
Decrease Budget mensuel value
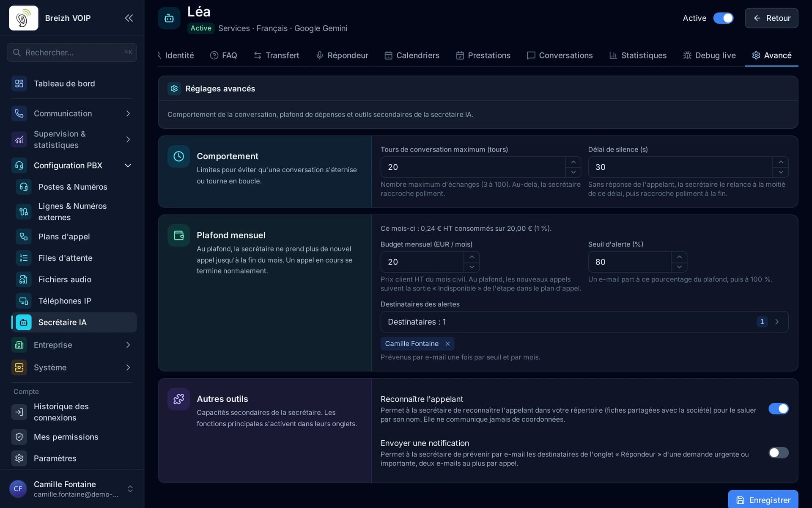472,267
